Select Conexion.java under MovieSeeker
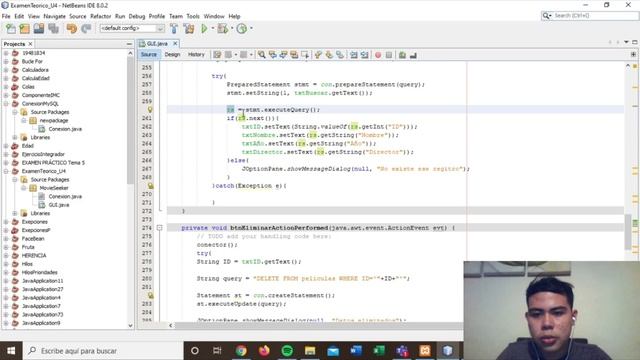 [65, 196]
